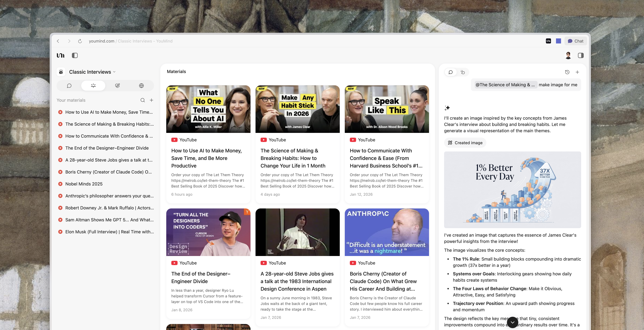The height and width of the screenshot is (330, 644).
Task: Open chat history in the right panel
Action: 567,72
